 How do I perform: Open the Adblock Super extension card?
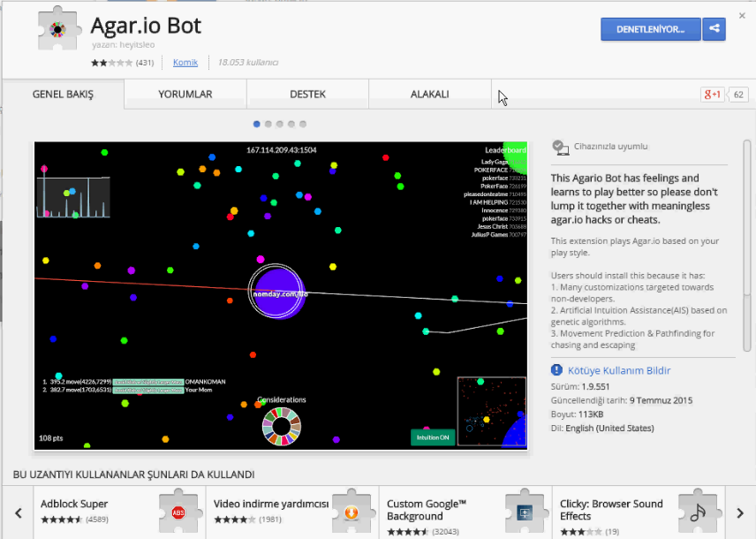coord(119,512)
